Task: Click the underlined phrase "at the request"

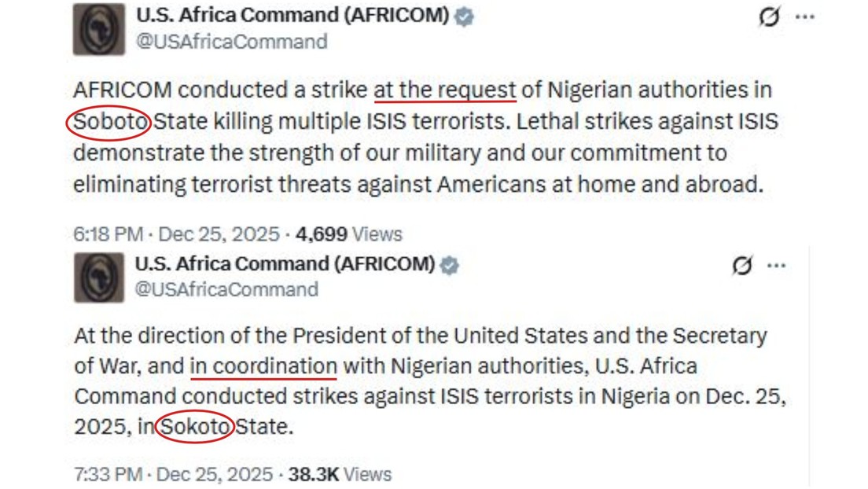Action: [445, 90]
